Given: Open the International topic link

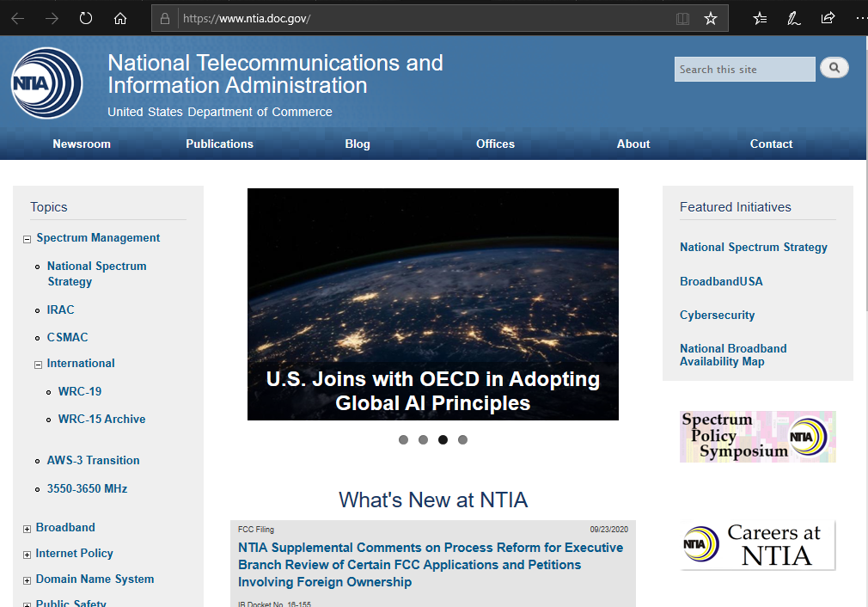Looking at the screenshot, I should pos(81,364).
